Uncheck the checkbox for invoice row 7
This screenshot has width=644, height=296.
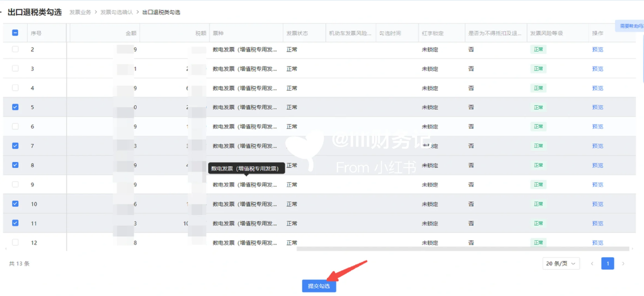15,146
